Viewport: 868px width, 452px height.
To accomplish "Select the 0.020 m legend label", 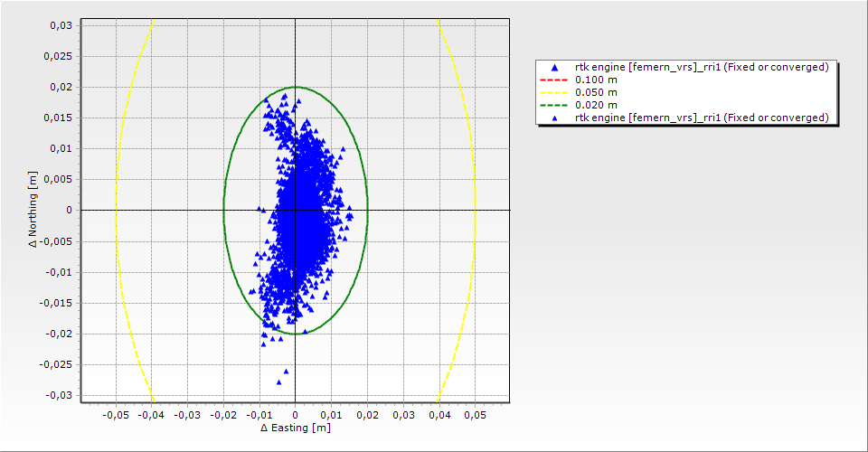I will pos(597,106).
